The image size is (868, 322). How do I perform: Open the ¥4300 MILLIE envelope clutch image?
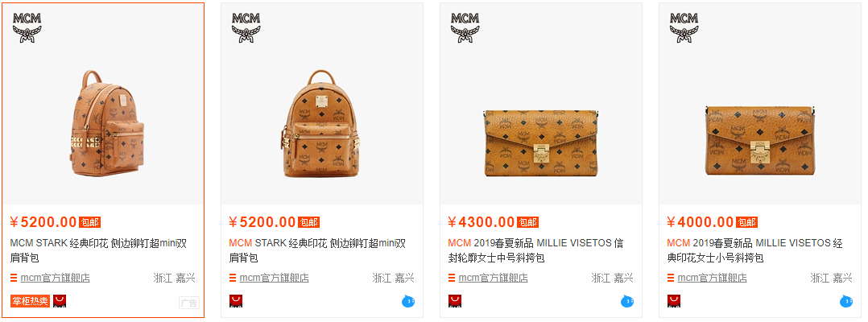coord(541,142)
